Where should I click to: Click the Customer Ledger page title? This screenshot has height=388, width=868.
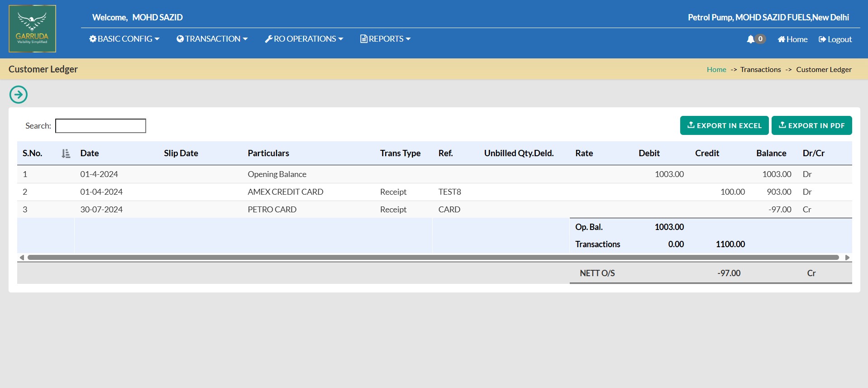point(43,69)
